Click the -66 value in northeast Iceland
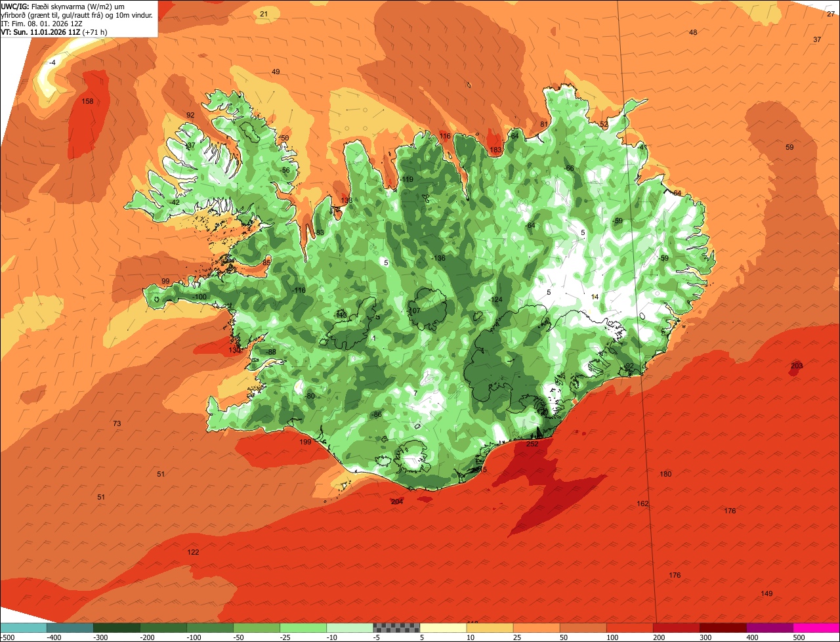This screenshot has height=642, width=840. tap(568, 169)
